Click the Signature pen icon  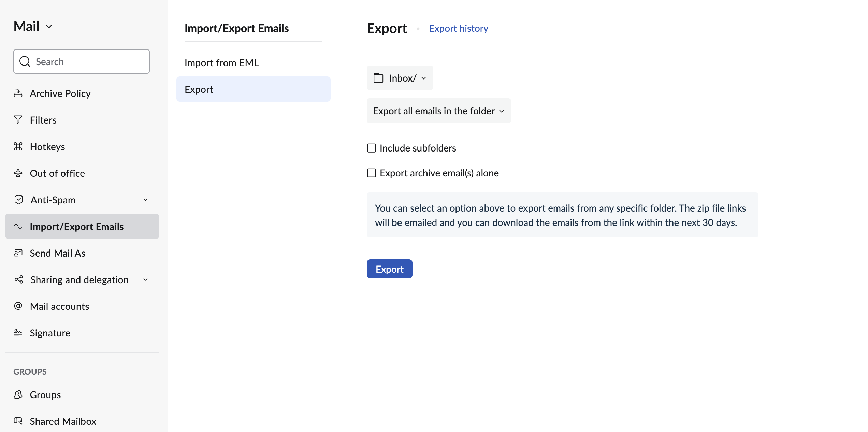pyautogui.click(x=18, y=333)
